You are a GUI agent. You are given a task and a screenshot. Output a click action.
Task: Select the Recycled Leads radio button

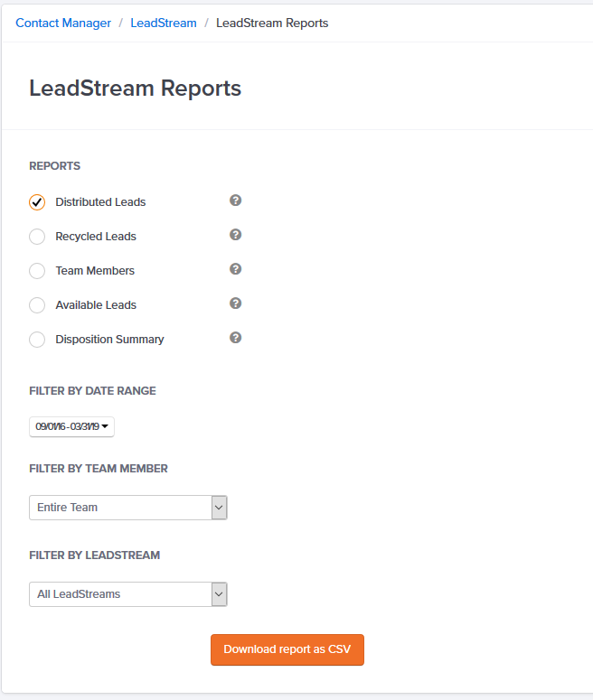(x=37, y=237)
